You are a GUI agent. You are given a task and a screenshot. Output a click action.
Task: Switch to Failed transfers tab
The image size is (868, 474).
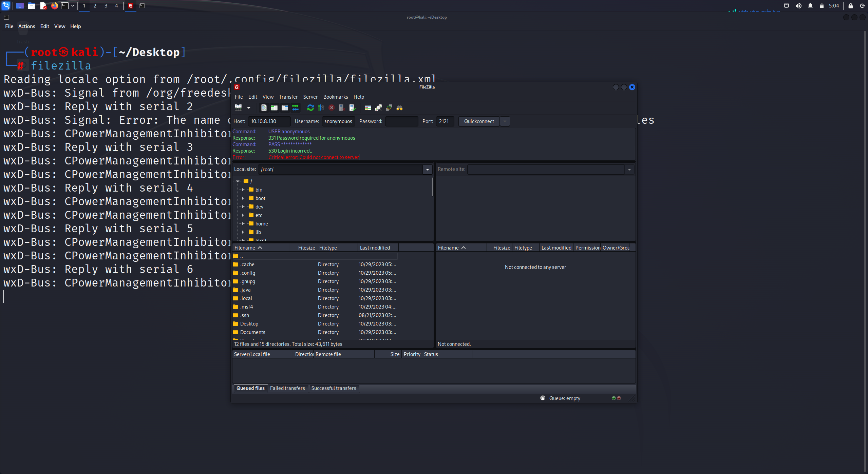click(287, 388)
